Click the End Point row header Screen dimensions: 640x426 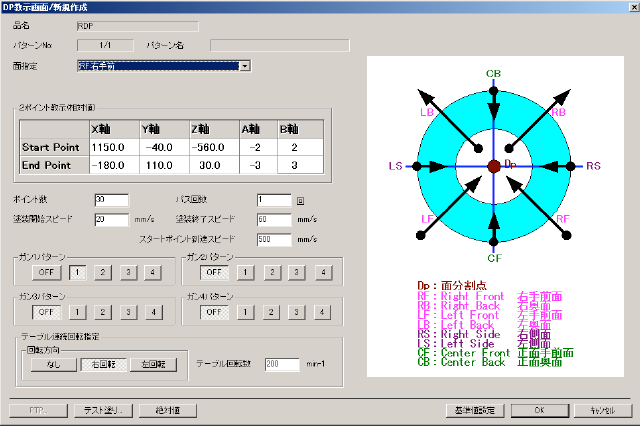(x=54, y=165)
